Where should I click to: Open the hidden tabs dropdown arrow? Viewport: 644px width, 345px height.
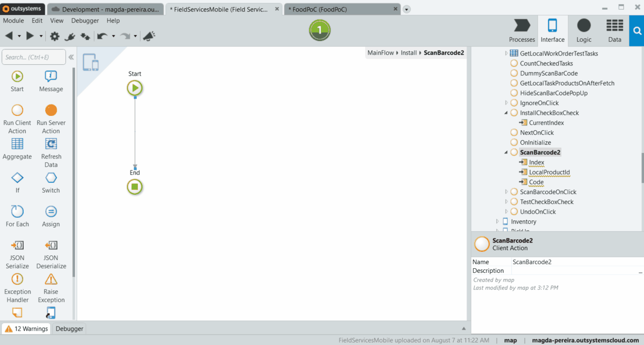[x=406, y=9]
